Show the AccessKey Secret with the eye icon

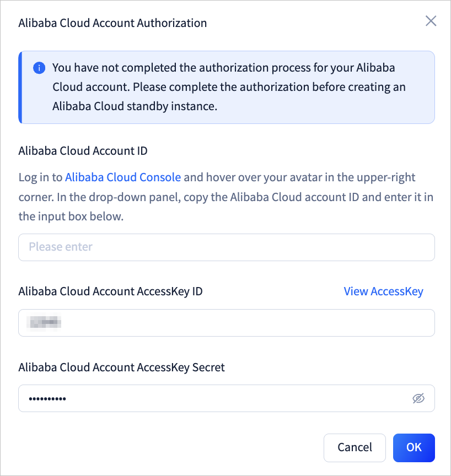coord(418,398)
